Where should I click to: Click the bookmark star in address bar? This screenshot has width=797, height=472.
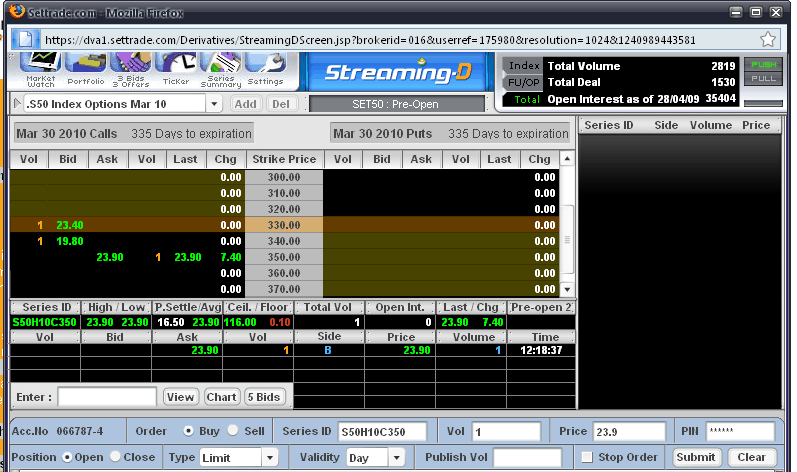click(x=768, y=40)
